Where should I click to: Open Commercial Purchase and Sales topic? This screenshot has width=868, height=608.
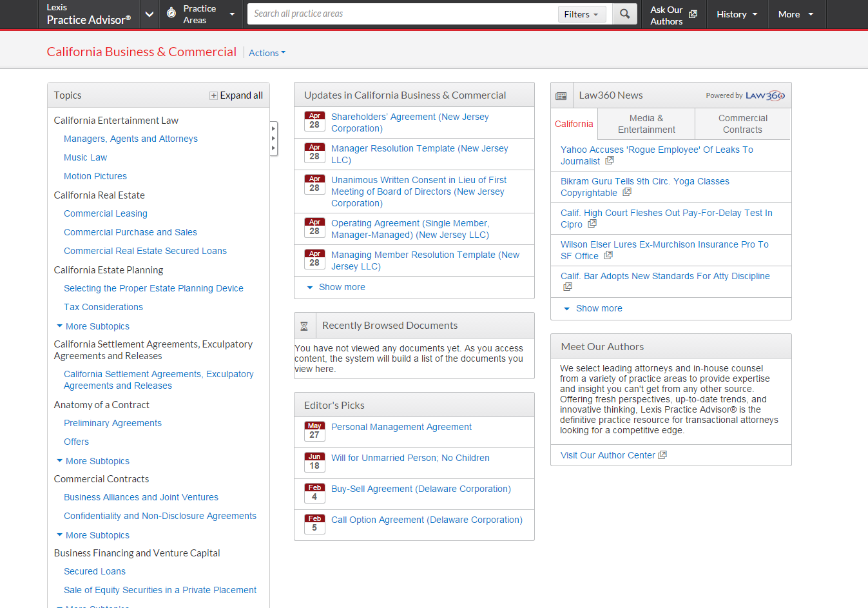(x=130, y=232)
